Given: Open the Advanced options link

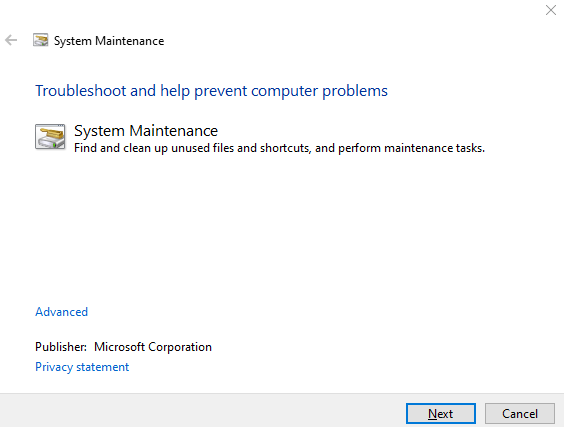Looking at the screenshot, I should click(62, 312).
